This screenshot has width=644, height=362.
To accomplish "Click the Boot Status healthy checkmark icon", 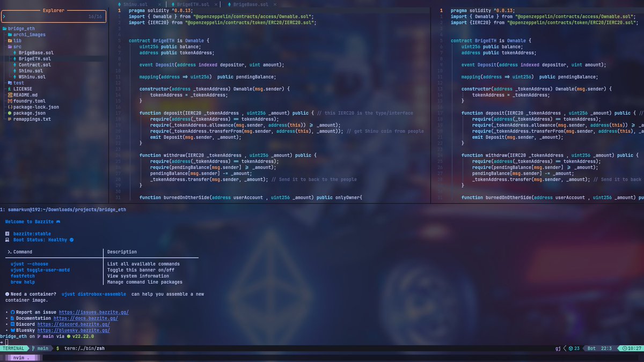I will tap(71, 240).
